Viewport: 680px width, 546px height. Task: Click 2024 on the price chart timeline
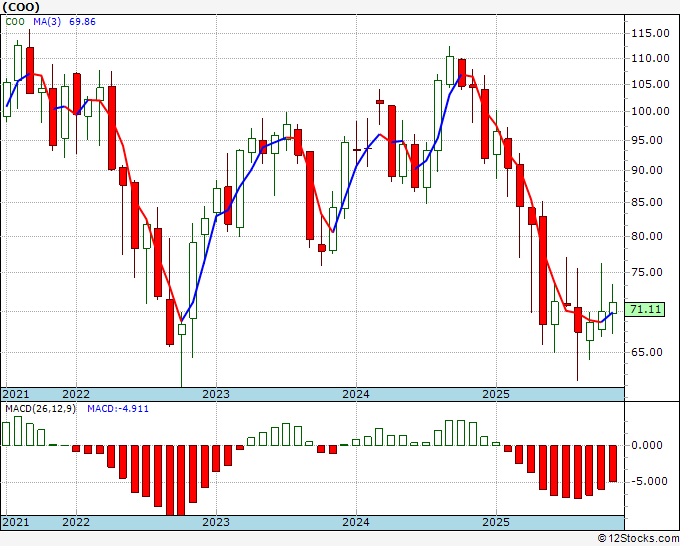pos(356,394)
